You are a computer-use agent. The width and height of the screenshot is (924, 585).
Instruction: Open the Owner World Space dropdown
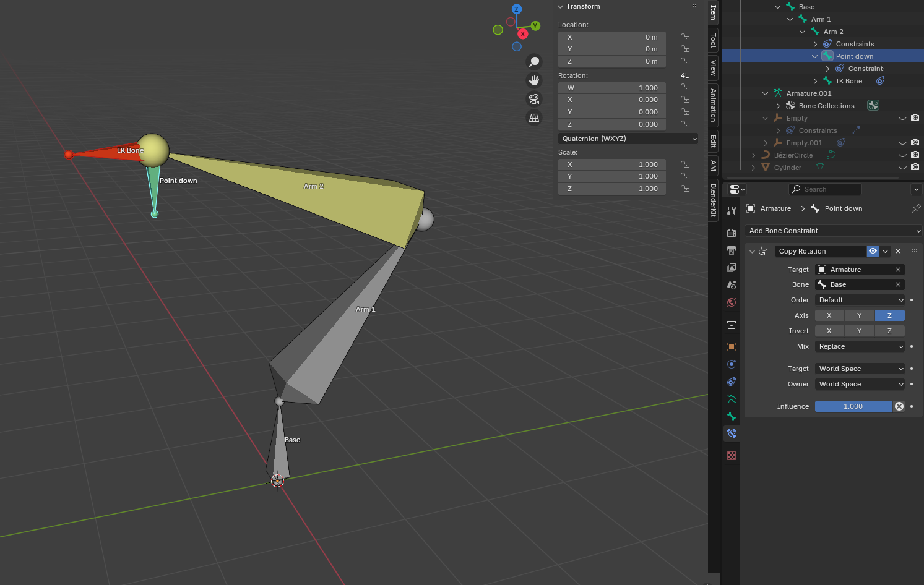coord(860,384)
